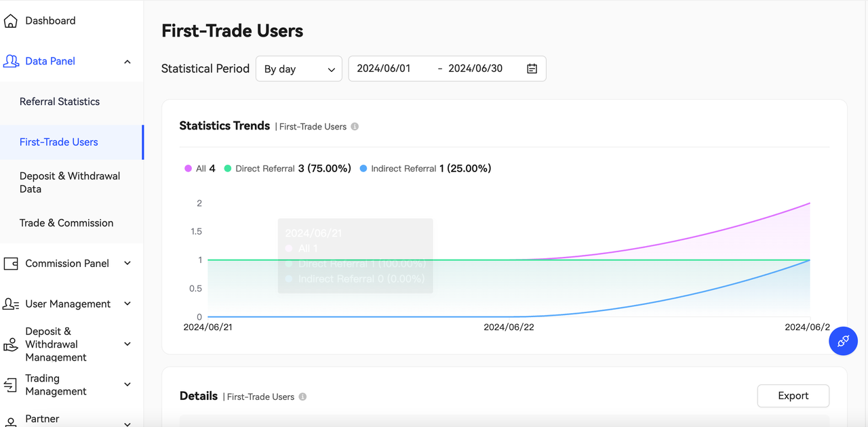Click the Deposit & Withdrawal Management hand icon

[11, 344]
